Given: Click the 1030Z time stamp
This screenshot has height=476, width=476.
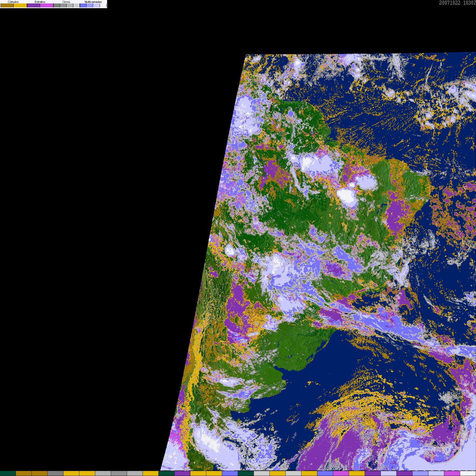Looking at the screenshot, I should click(x=469, y=3).
